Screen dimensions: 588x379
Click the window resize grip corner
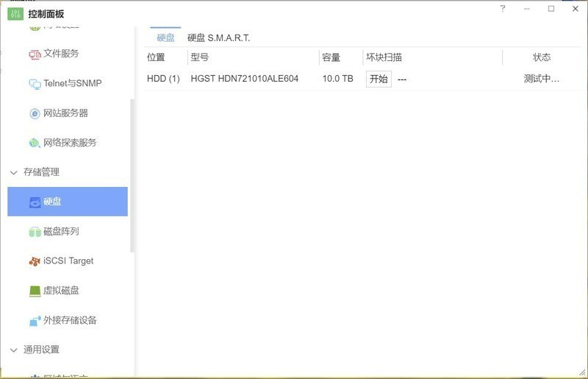click(582, 372)
